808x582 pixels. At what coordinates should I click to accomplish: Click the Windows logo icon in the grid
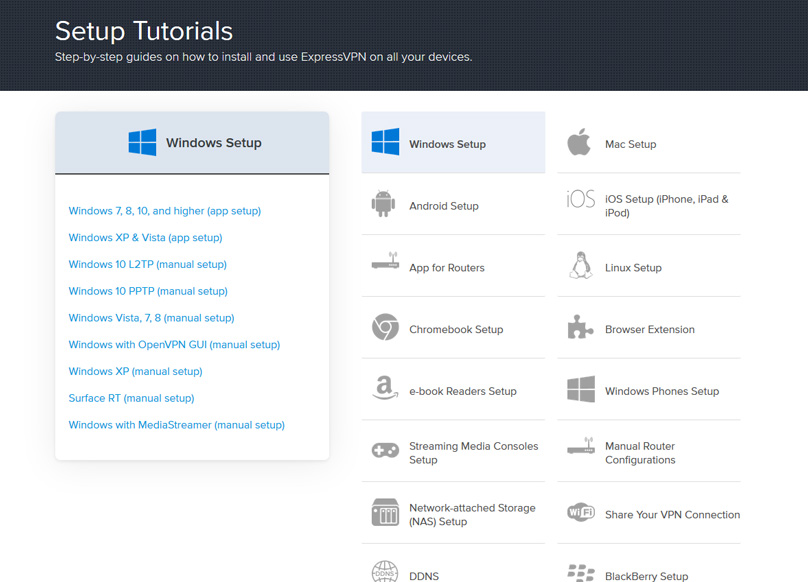[x=385, y=142]
